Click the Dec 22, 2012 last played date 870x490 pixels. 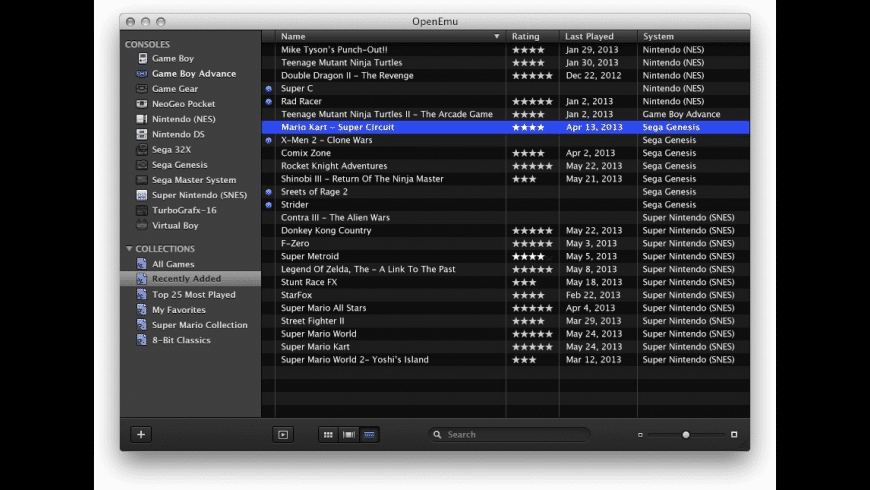(x=594, y=75)
